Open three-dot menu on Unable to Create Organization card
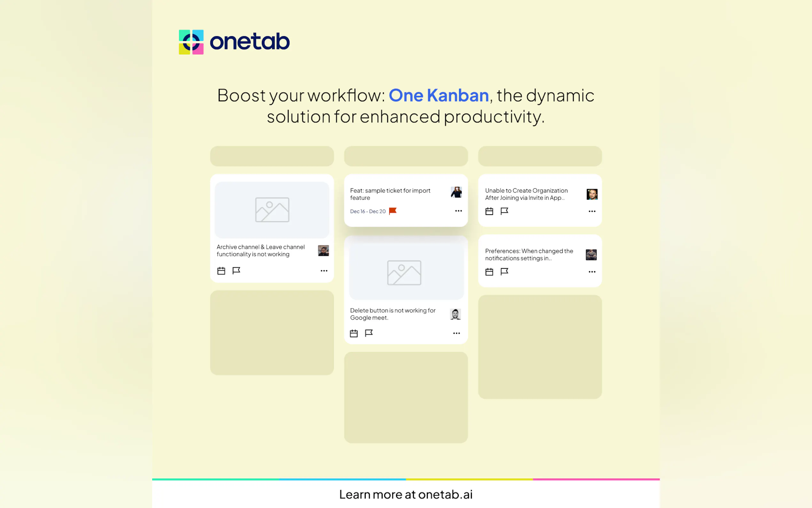Viewport: 812px width, 508px height. pos(592,211)
